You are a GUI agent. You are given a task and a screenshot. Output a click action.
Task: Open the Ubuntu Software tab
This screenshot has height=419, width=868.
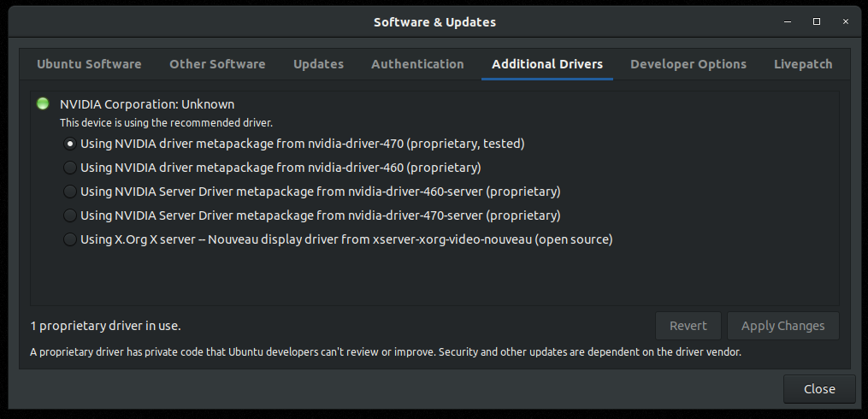pyautogui.click(x=89, y=64)
